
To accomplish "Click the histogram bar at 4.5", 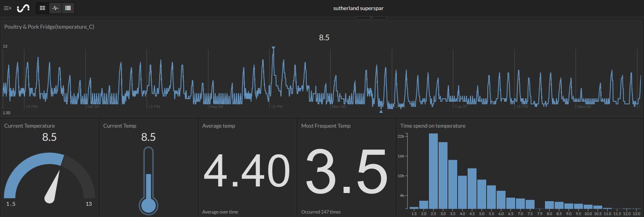I will click(x=472, y=188).
